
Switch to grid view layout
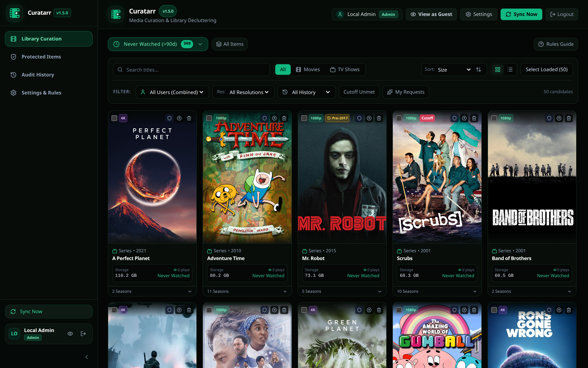coord(498,70)
